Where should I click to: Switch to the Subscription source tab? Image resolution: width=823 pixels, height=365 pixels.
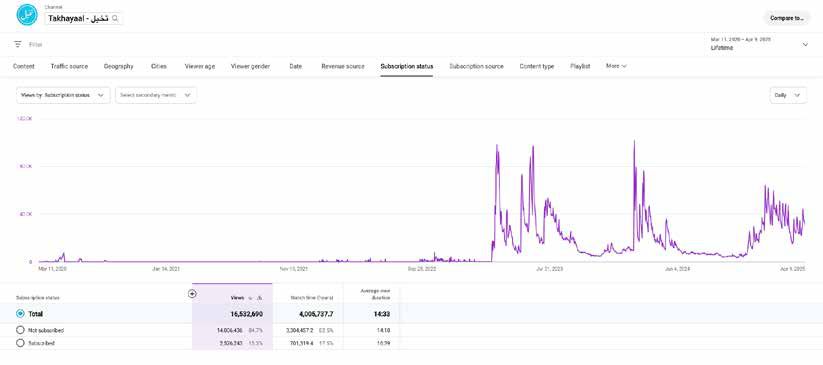[x=476, y=66]
